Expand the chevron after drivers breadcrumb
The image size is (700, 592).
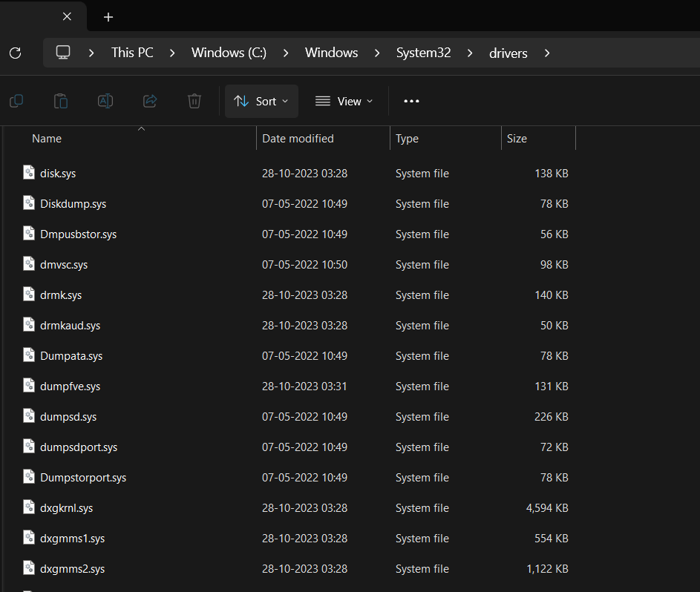[547, 53]
